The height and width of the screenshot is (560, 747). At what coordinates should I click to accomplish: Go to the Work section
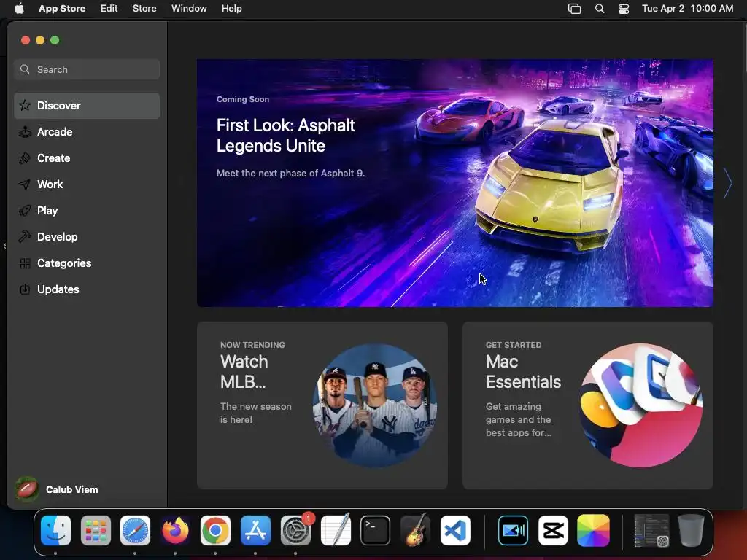point(87,184)
